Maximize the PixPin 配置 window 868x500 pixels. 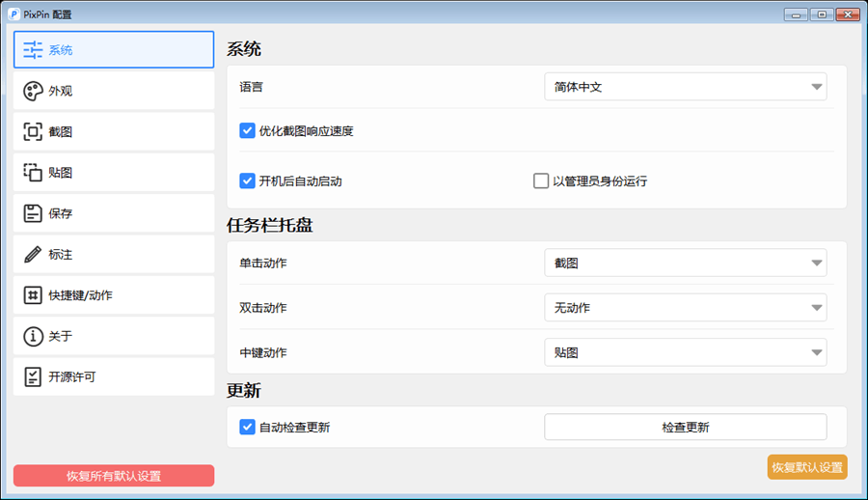point(822,15)
